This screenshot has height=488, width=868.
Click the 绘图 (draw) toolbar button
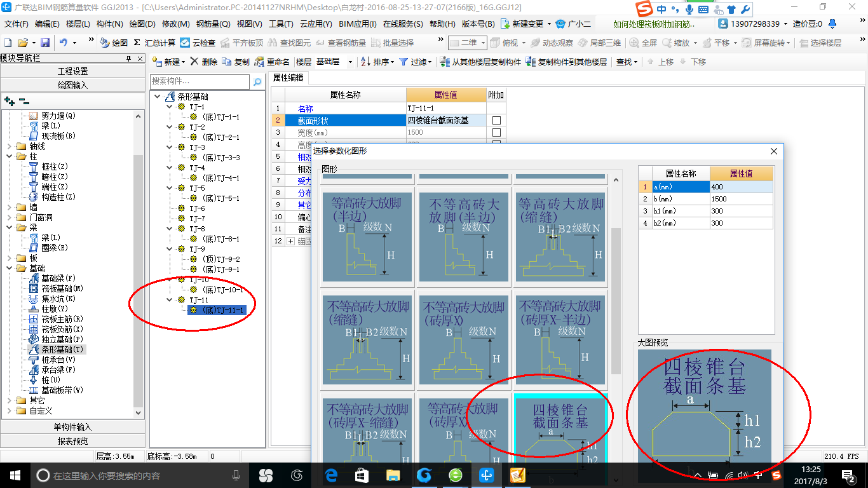114,43
